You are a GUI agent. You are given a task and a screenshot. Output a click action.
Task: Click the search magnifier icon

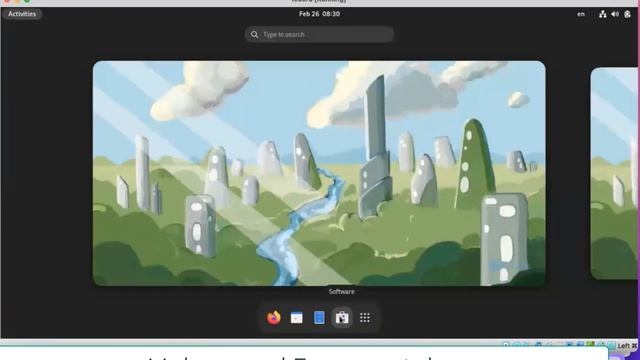pyautogui.click(x=254, y=34)
